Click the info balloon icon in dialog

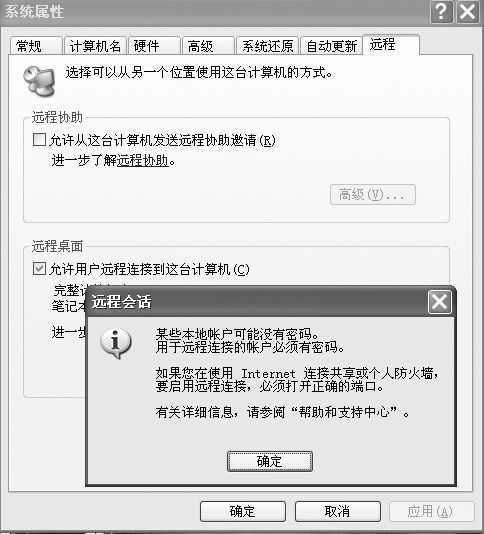tap(116, 343)
